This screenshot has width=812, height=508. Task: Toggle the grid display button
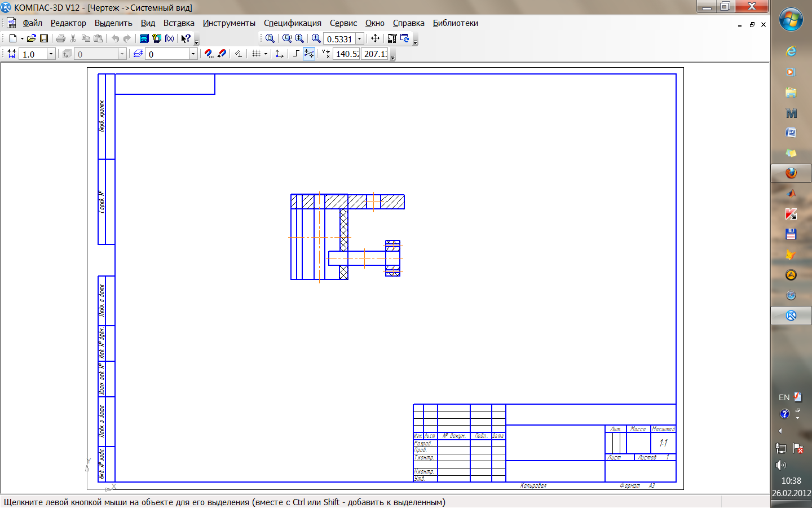(256, 54)
